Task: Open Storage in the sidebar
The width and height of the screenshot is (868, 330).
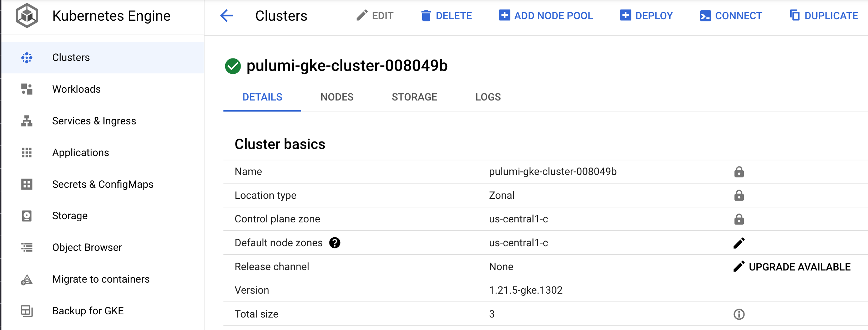Action: tap(103, 216)
